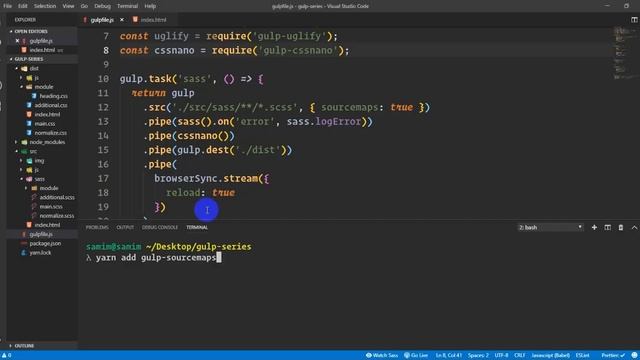The height and width of the screenshot is (360, 640).
Task: Click Ln 8, Col 41 cursor position indicator
Action: [x=449, y=356]
